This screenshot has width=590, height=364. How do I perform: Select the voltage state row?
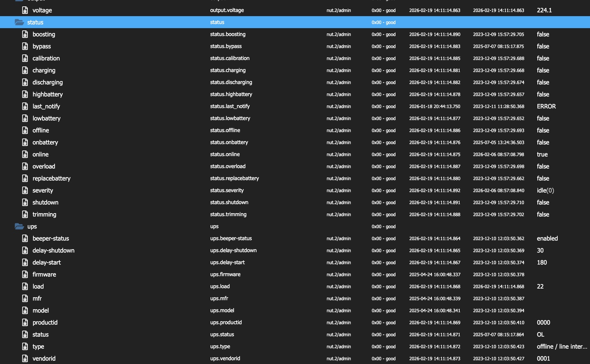click(295, 10)
